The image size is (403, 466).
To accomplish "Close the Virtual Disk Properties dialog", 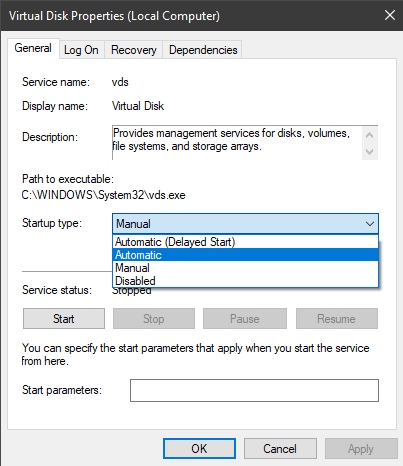I will click(390, 15).
